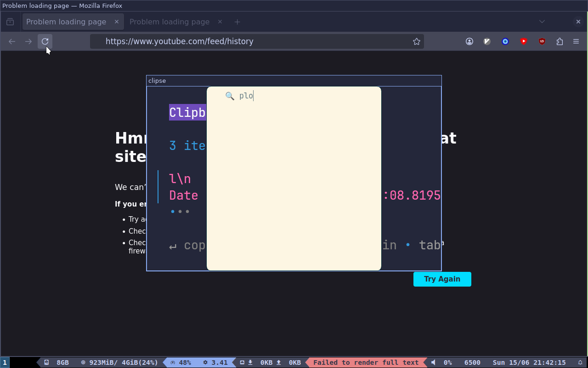Open a new tab with the plus icon
The width and height of the screenshot is (588, 368).
click(237, 22)
